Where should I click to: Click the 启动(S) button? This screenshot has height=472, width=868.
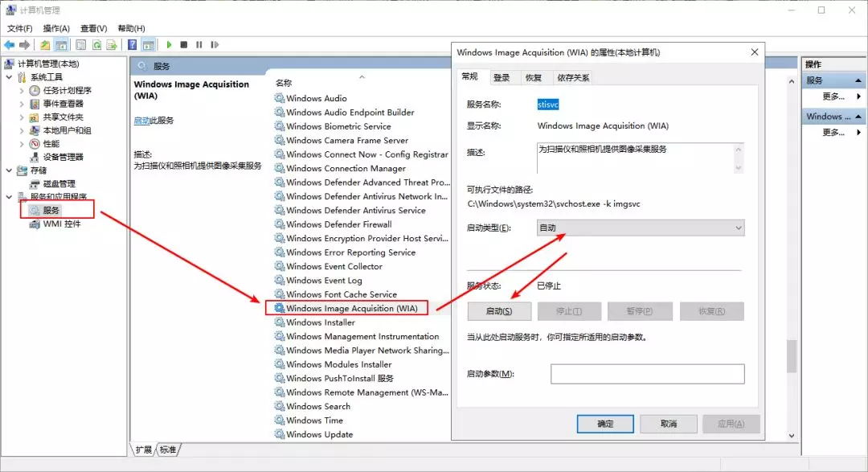pyautogui.click(x=499, y=311)
